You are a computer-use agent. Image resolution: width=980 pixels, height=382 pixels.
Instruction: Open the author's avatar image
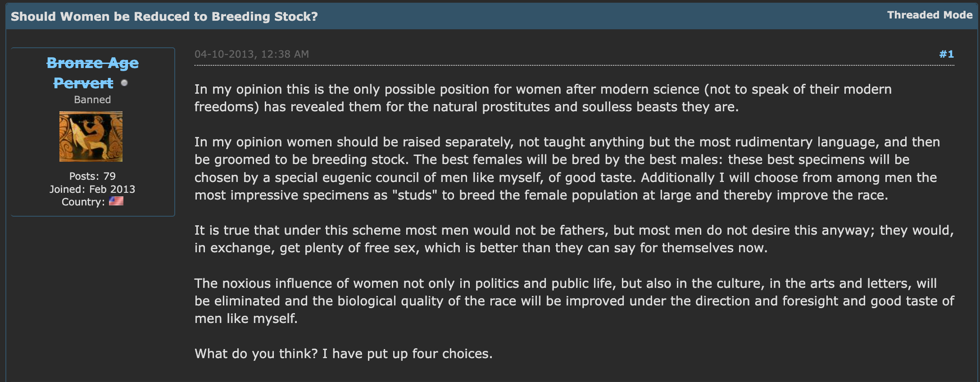91,136
